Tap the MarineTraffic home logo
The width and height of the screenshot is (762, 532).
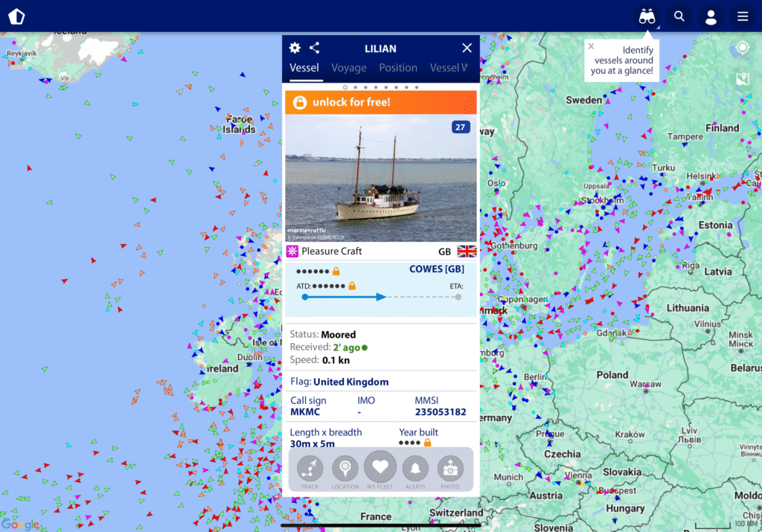click(16, 16)
